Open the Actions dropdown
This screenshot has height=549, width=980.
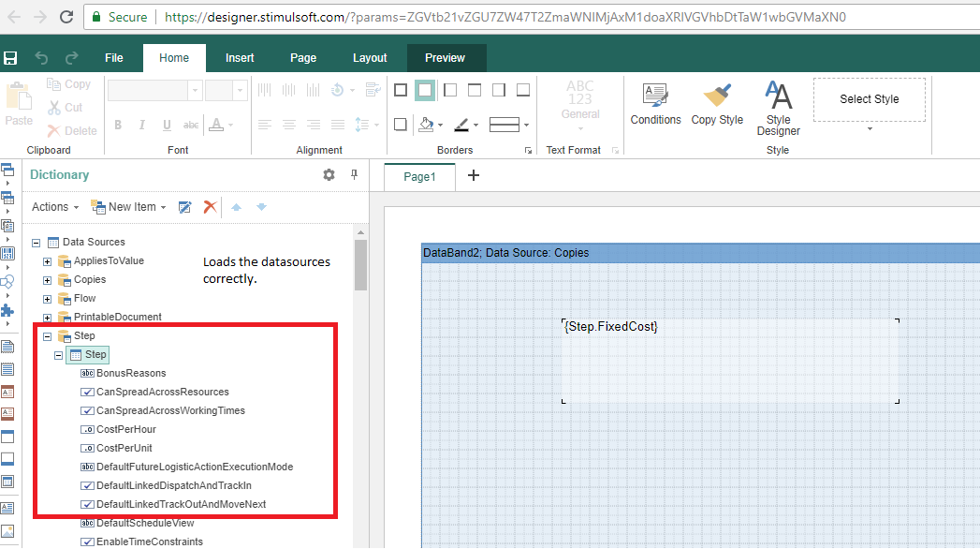click(x=55, y=207)
